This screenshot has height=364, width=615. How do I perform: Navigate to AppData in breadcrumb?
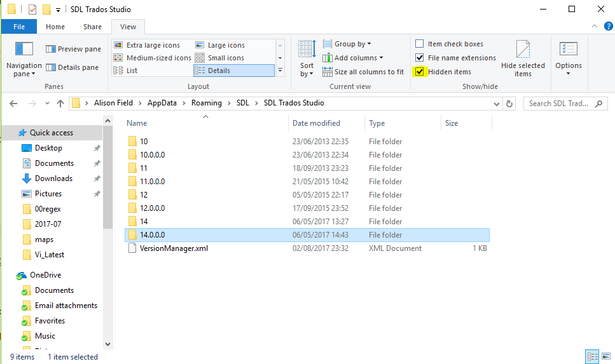[x=162, y=103]
